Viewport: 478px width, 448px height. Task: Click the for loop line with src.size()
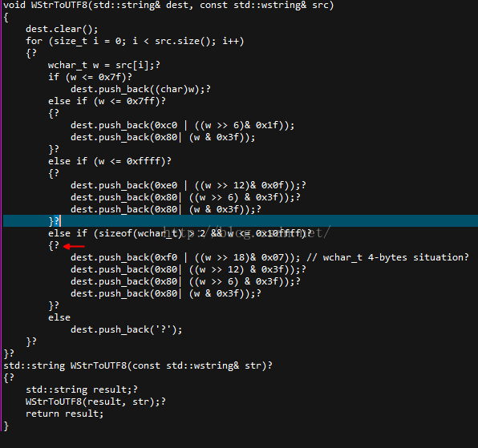pyautogui.click(x=135, y=41)
